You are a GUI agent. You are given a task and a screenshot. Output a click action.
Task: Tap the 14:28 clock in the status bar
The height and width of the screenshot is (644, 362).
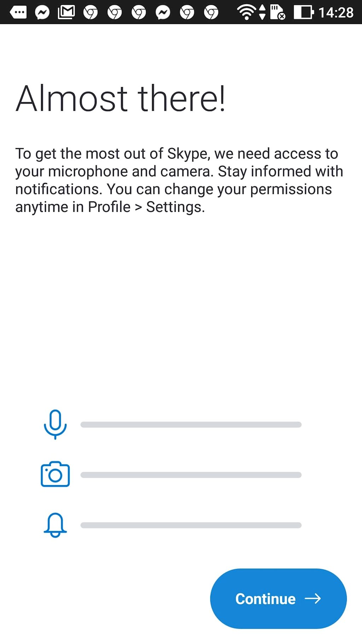tap(336, 13)
